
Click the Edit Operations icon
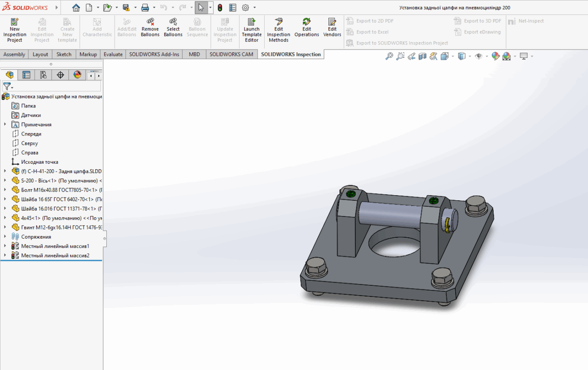pos(307,29)
